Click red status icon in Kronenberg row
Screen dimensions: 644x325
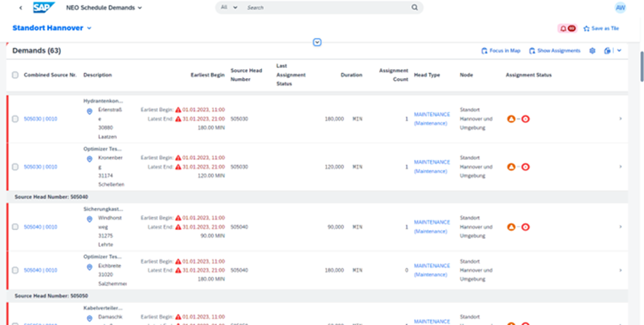(x=526, y=167)
